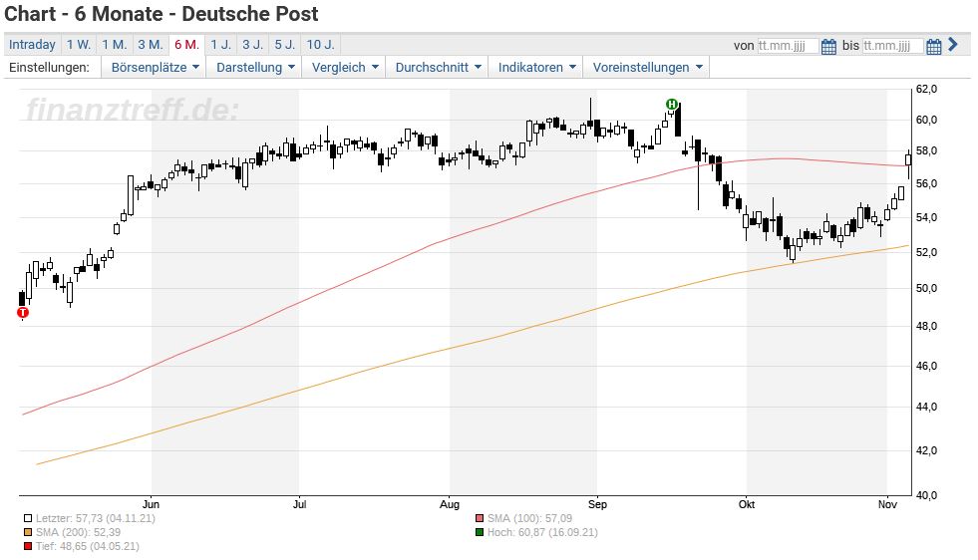Click 'Letzter: 57,73 (04.11.21)' legend text
Image resolution: width=978 pixels, height=560 pixels.
96,518
